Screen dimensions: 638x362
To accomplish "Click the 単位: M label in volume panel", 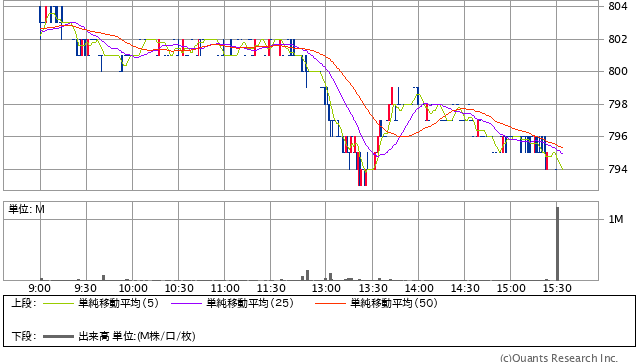I will click(26, 209).
